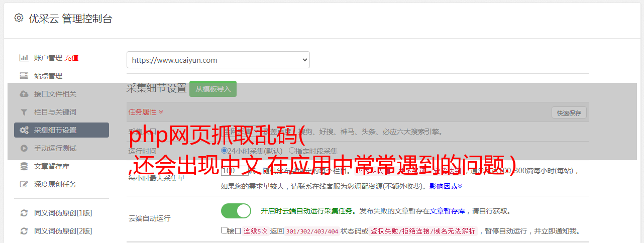Screen dimensions: 644x243
Task: Click the bar chart icon for 账户管理
Action: coord(24,58)
